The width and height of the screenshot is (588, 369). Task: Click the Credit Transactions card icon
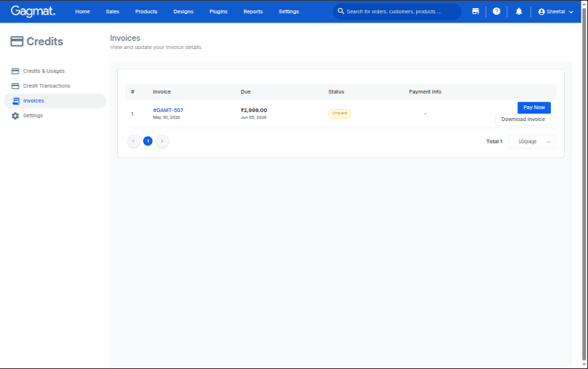point(16,86)
